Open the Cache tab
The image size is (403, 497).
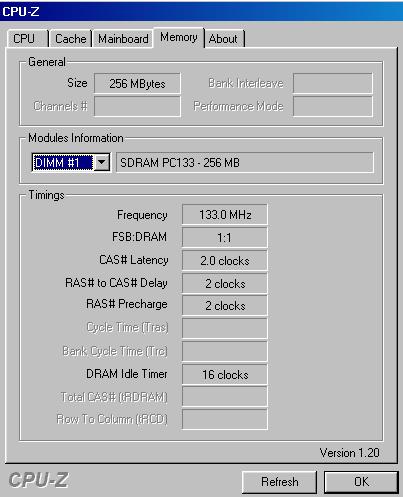(71, 39)
